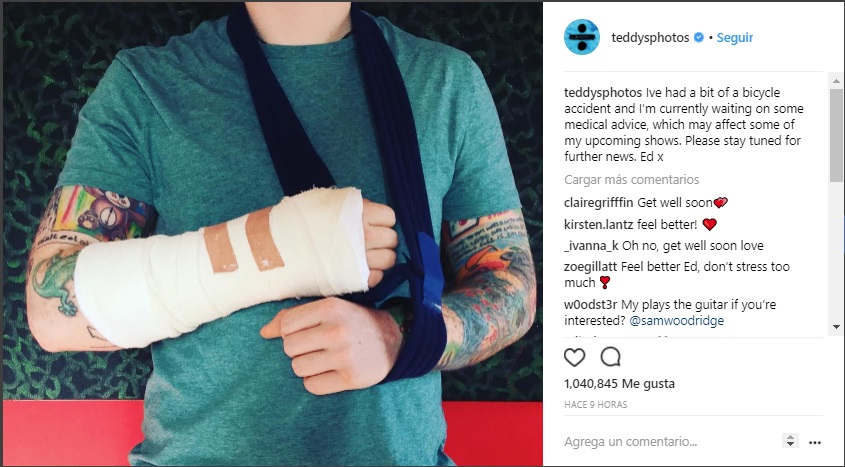Click the scrollbar up arrow
This screenshot has height=467, width=845.
coord(836,81)
